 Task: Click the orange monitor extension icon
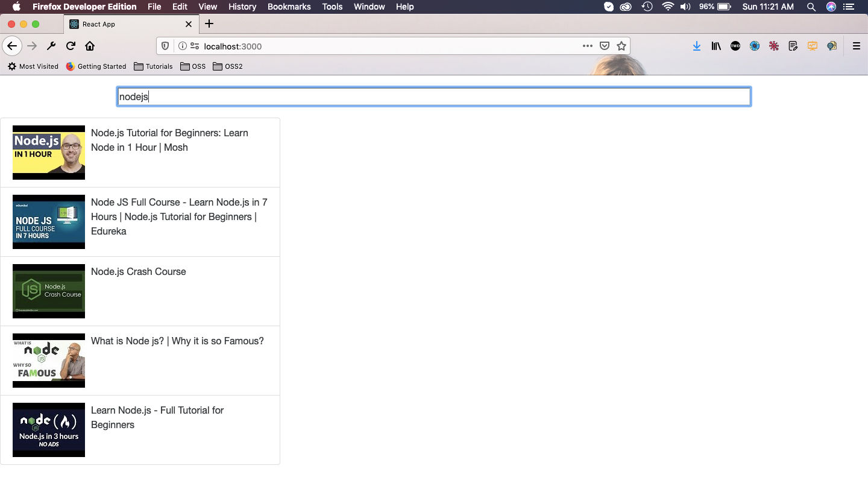(x=813, y=46)
